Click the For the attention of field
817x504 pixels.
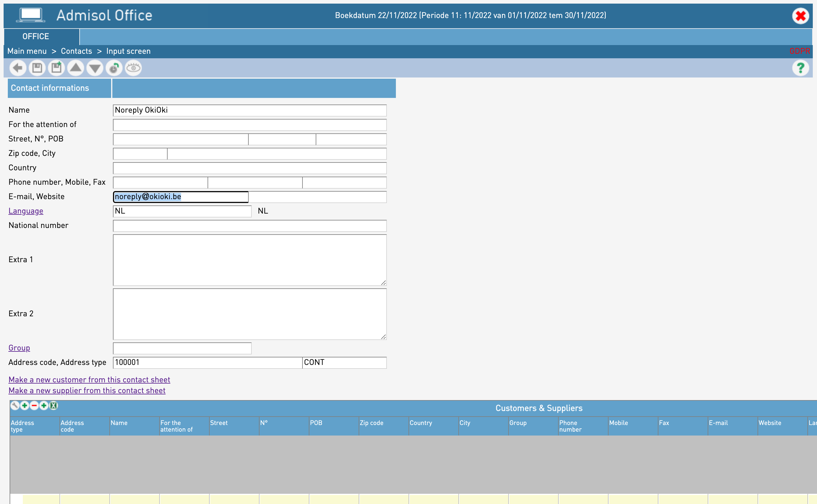250,125
